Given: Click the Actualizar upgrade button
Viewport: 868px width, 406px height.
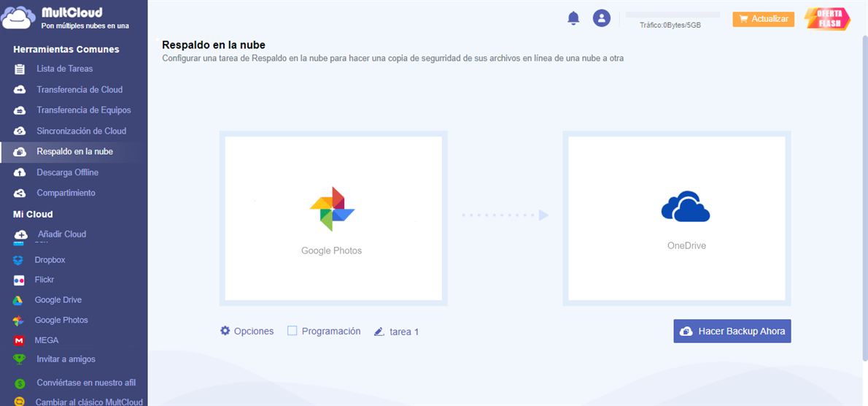Looking at the screenshot, I should (764, 19).
